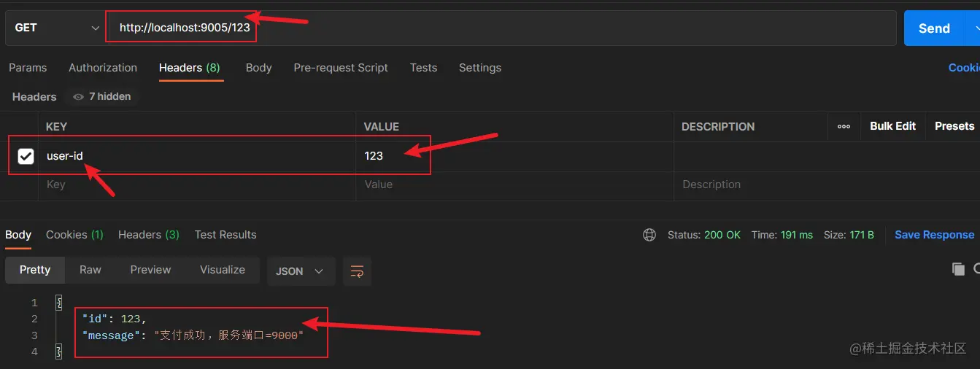Open the request Body tab
The height and width of the screenshot is (369, 980).
[x=258, y=68]
